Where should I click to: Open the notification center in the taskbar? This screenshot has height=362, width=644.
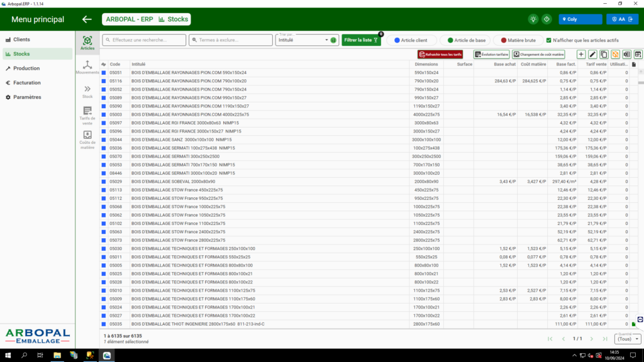pos(633,356)
